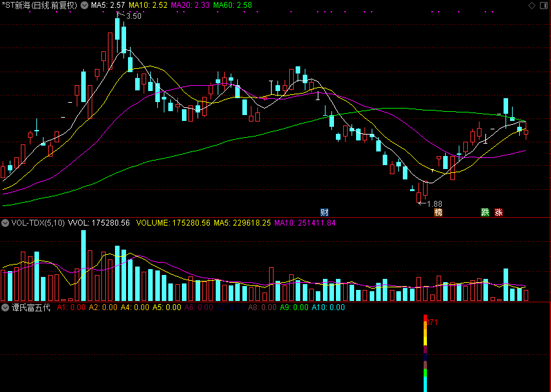Select the red 涨 marker icon
Image resolution: width=551 pixels, height=392 pixels.
[498, 212]
